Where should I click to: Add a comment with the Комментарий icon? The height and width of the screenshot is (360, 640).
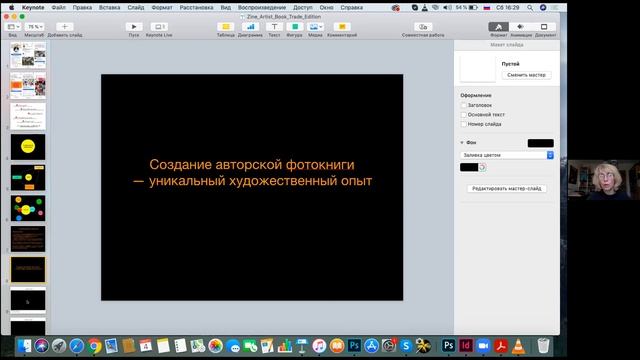click(x=342, y=27)
